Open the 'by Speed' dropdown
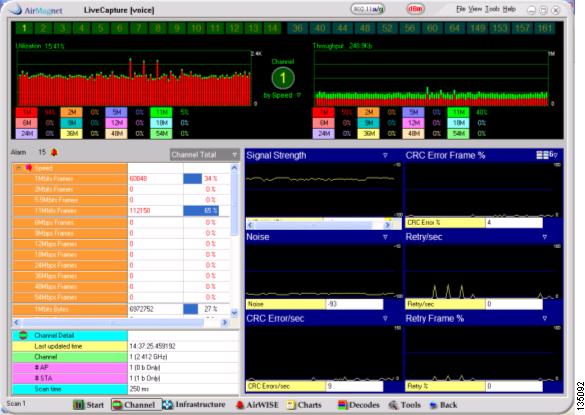585x415 pixels. point(282,96)
